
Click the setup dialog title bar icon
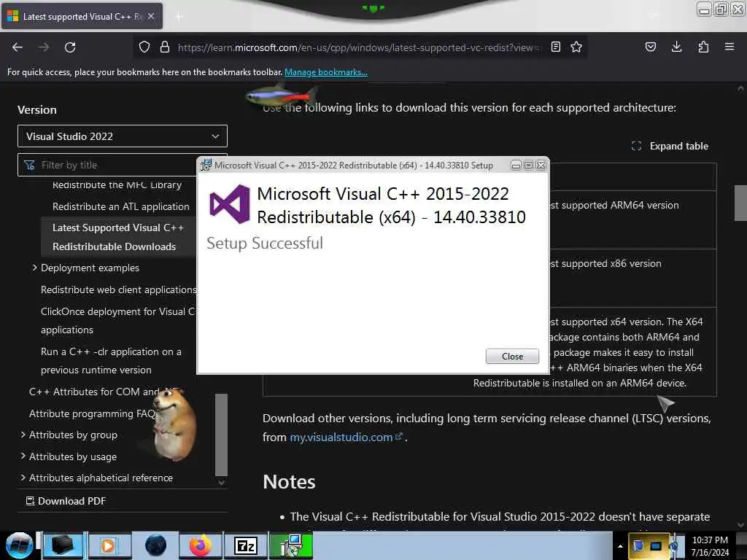click(x=206, y=166)
